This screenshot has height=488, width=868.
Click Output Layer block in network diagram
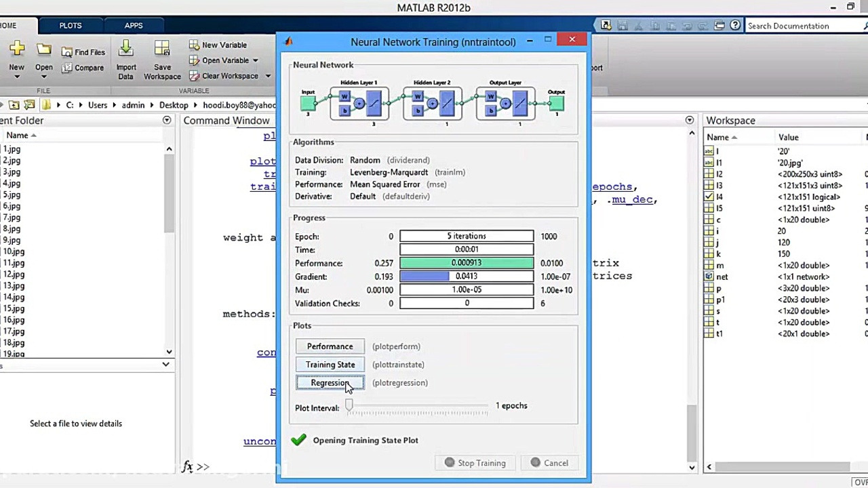point(505,103)
